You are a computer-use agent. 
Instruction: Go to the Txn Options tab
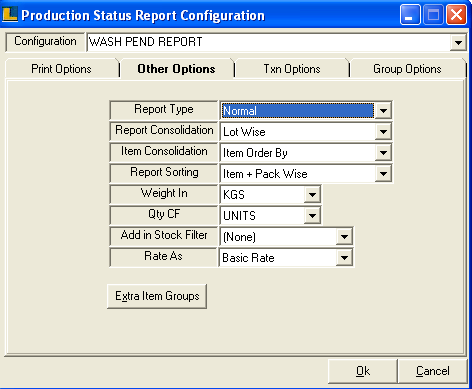[x=292, y=69]
